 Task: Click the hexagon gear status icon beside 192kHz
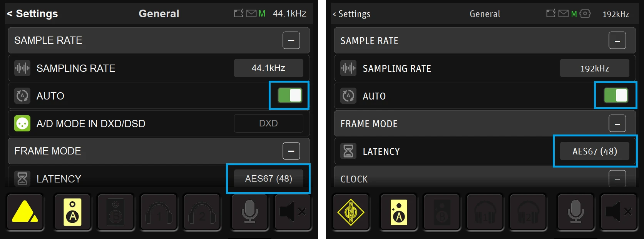(x=585, y=13)
